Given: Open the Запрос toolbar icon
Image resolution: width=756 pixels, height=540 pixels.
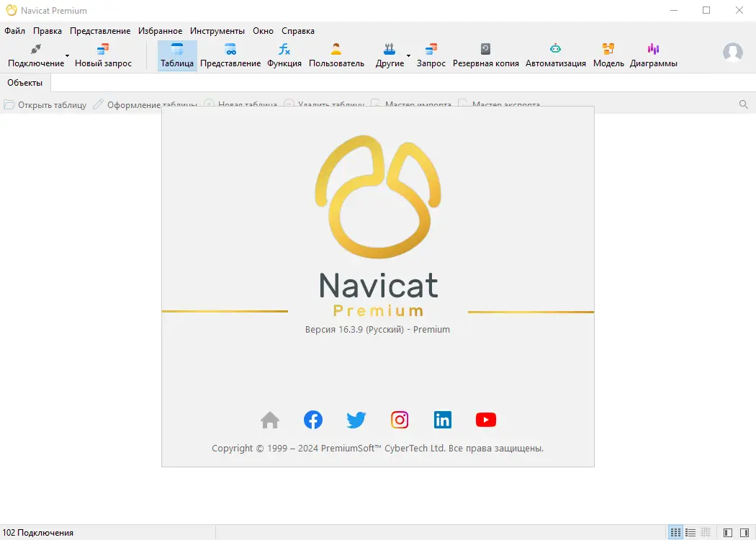Looking at the screenshot, I should coord(431,55).
